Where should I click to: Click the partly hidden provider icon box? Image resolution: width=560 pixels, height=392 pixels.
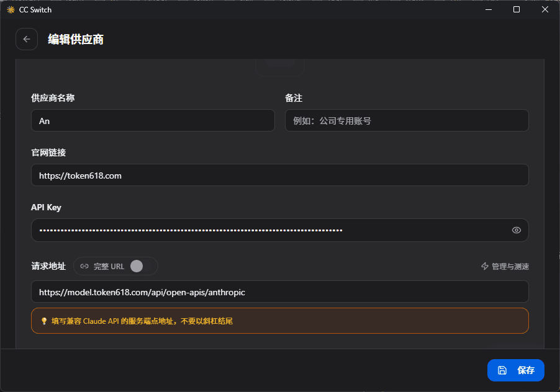coord(279,68)
